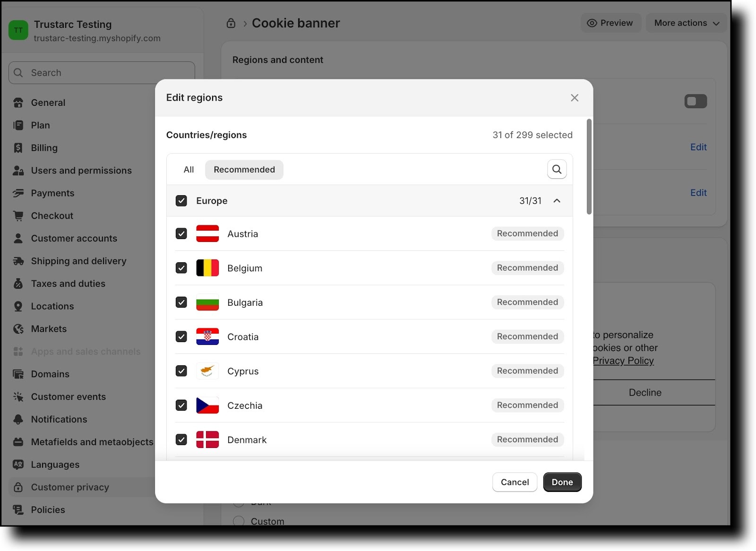756x551 pixels.
Task: Click Users and permissions icon
Action: click(18, 171)
